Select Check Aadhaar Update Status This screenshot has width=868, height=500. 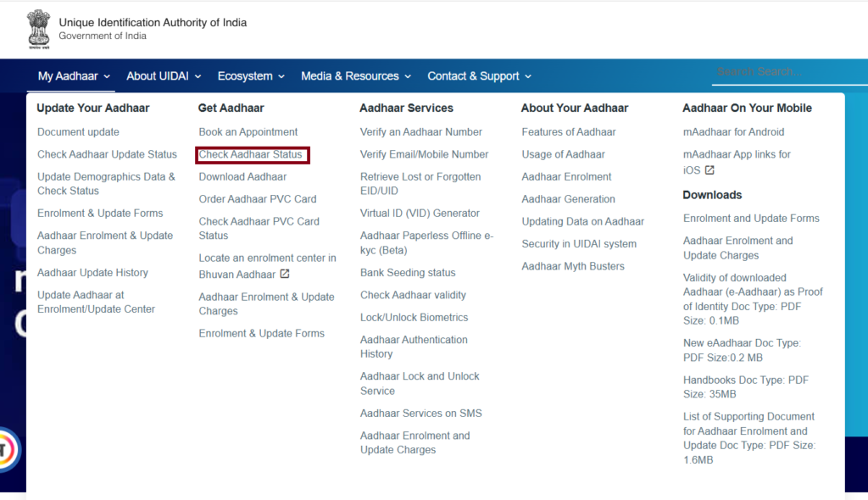coord(107,154)
